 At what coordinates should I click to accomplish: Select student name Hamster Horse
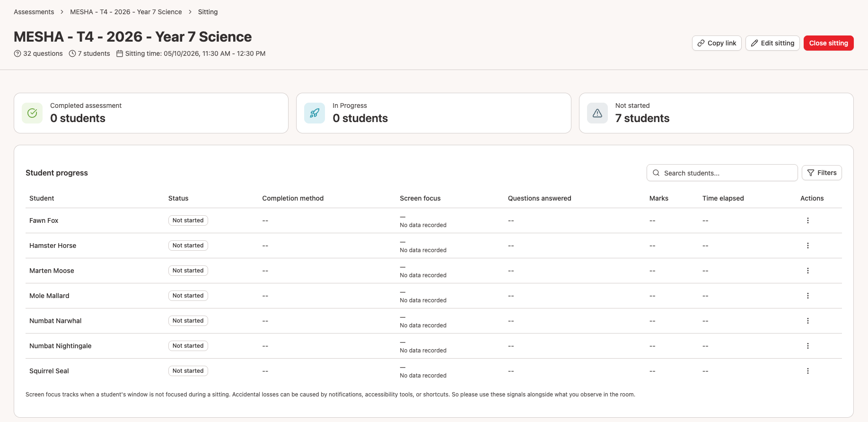pyautogui.click(x=53, y=246)
